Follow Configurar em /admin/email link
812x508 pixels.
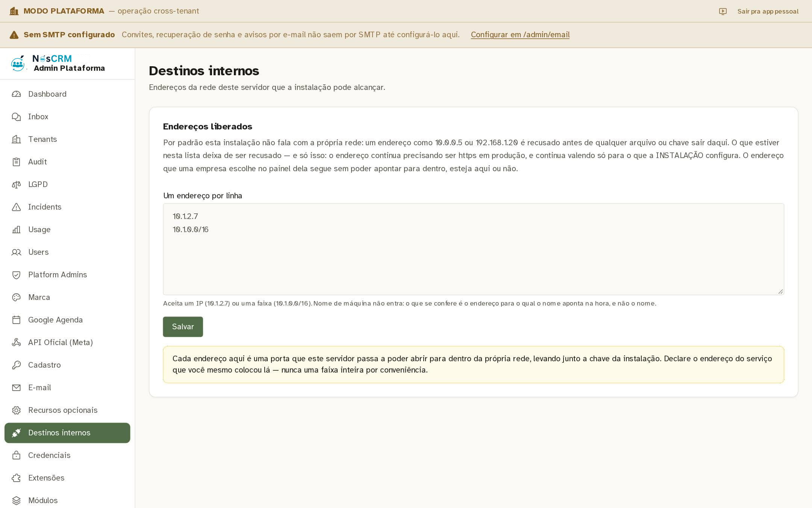(520, 35)
